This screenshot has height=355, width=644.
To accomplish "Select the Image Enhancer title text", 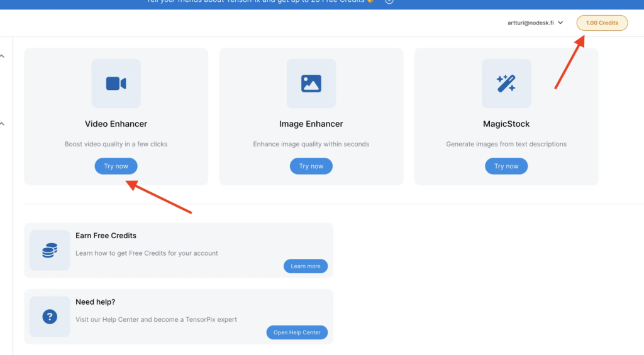I will tap(311, 124).
